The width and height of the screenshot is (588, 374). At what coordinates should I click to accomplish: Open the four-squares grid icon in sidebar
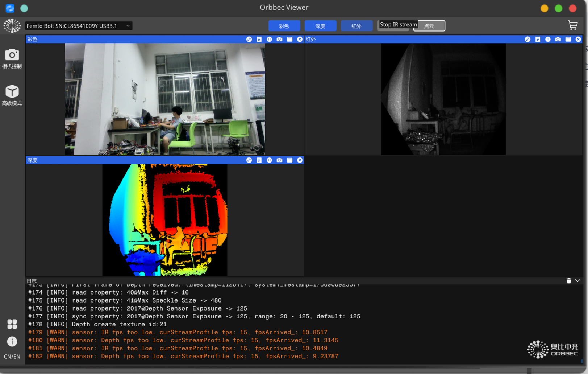(12, 324)
